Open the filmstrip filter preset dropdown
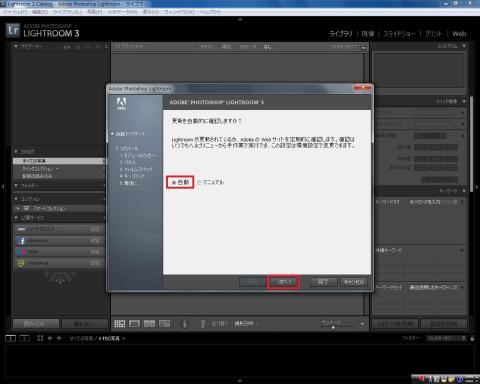Screen dimensions: 480x384 point(446,338)
